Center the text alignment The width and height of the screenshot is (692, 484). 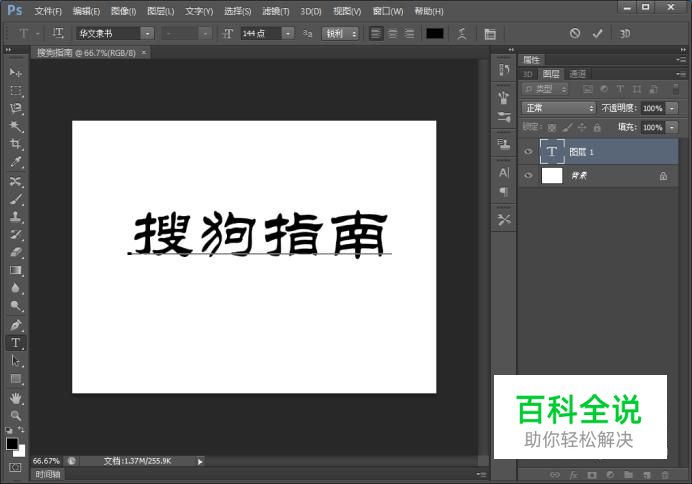393,34
